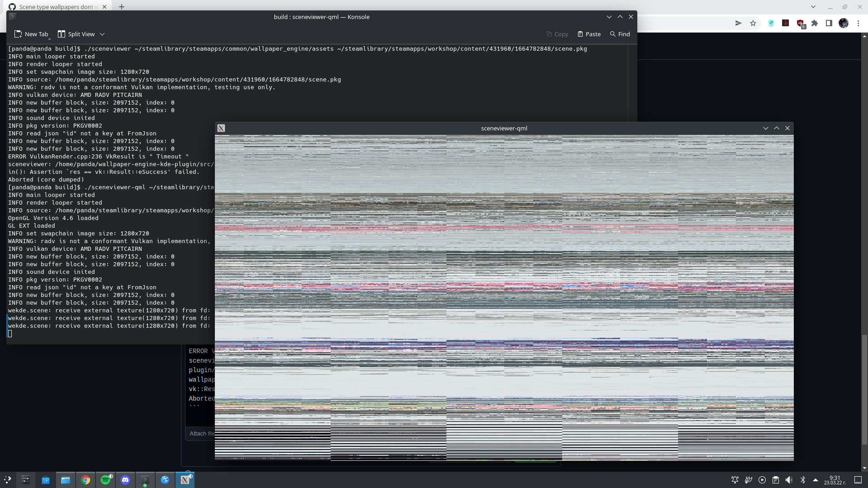Open Google Chrome from the taskbar

(85, 480)
